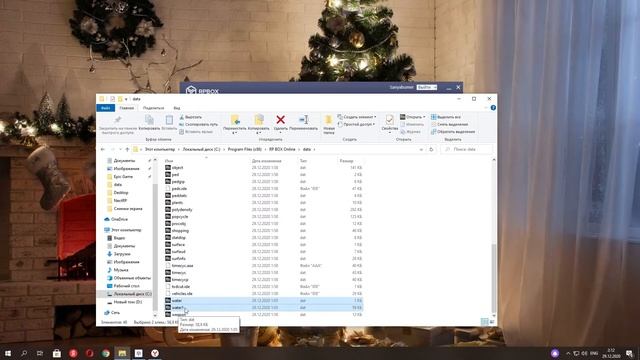Switch to large icons view in status bar
The width and height of the screenshot is (640, 360).
pos(492,322)
